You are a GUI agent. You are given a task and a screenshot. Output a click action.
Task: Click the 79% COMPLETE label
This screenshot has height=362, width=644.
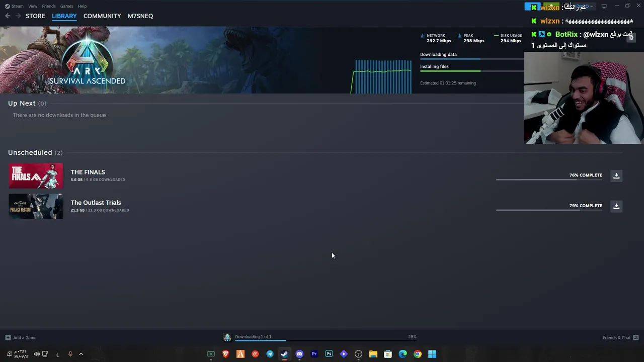point(586,206)
